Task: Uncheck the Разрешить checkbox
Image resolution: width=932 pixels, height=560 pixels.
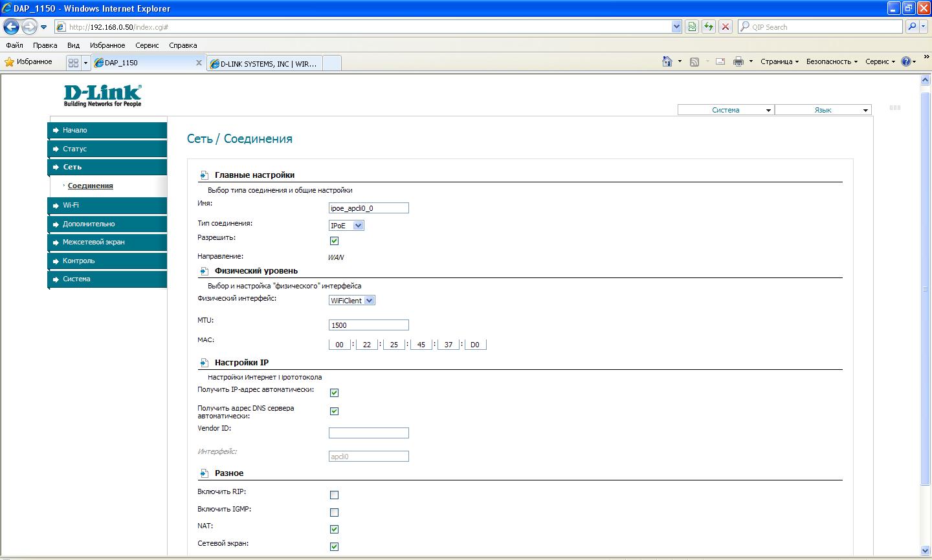Action: point(334,241)
